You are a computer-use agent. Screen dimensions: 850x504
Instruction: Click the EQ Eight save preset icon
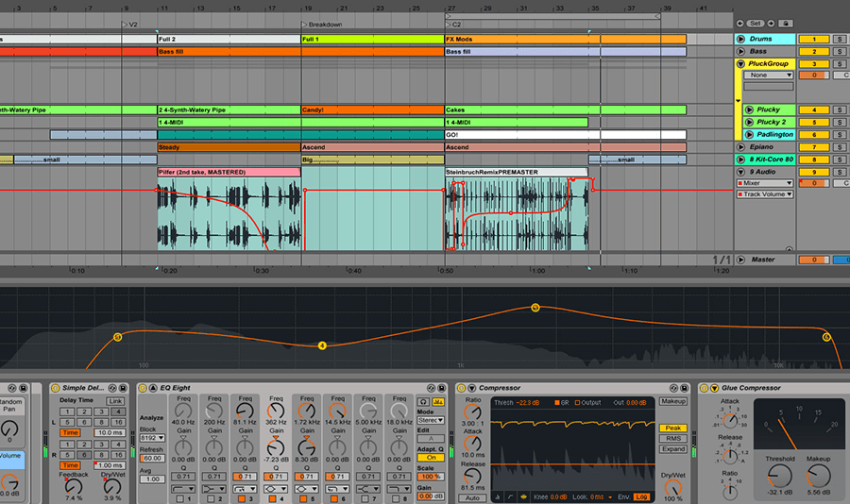pos(442,388)
